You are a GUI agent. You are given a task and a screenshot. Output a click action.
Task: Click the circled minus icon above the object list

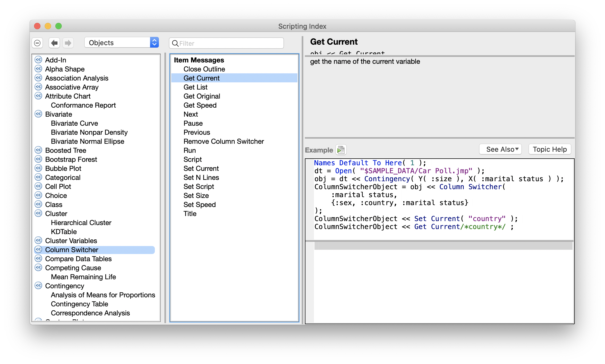[x=37, y=43]
